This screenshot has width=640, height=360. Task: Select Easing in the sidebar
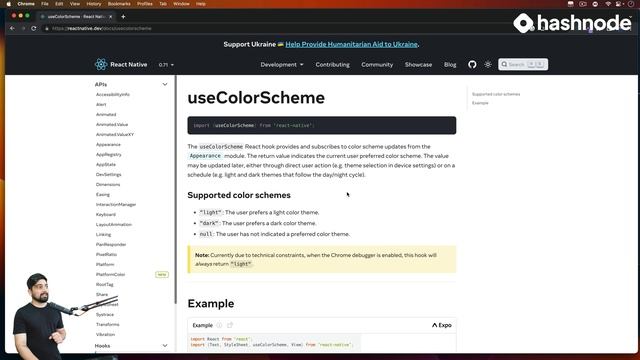point(103,195)
